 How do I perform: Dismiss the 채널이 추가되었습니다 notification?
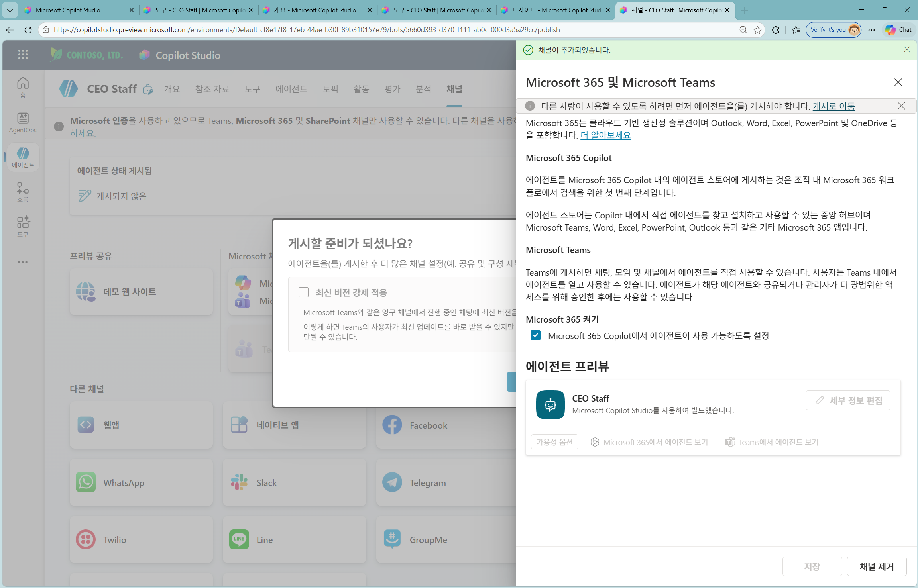click(907, 49)
